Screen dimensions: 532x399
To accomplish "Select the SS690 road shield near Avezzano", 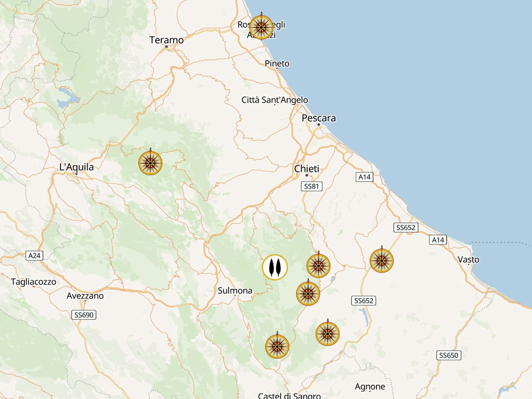I will pyautogui.click(x=84, y=315).
